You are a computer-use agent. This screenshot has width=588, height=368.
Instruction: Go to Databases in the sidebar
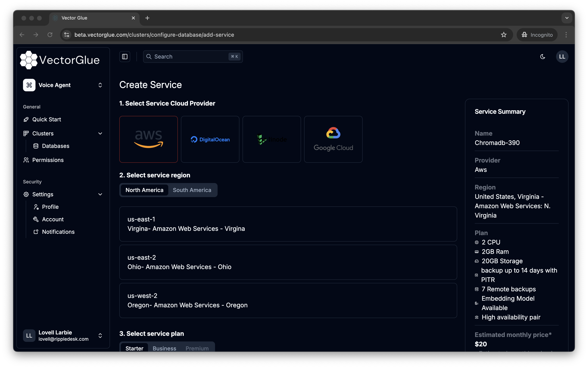tap(56, 146)
